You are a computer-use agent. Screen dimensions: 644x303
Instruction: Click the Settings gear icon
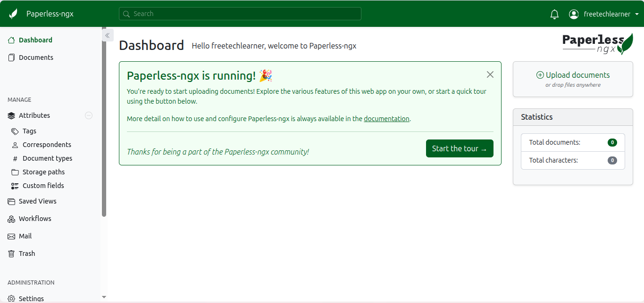[x=12, y=299]
